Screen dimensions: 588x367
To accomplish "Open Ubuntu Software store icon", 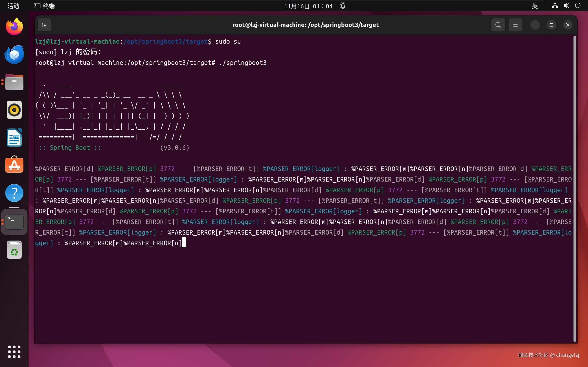I will [14, 165].
